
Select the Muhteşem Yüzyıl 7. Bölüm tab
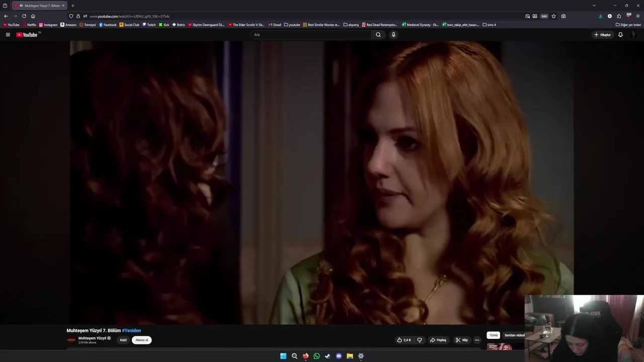[39, 6]
